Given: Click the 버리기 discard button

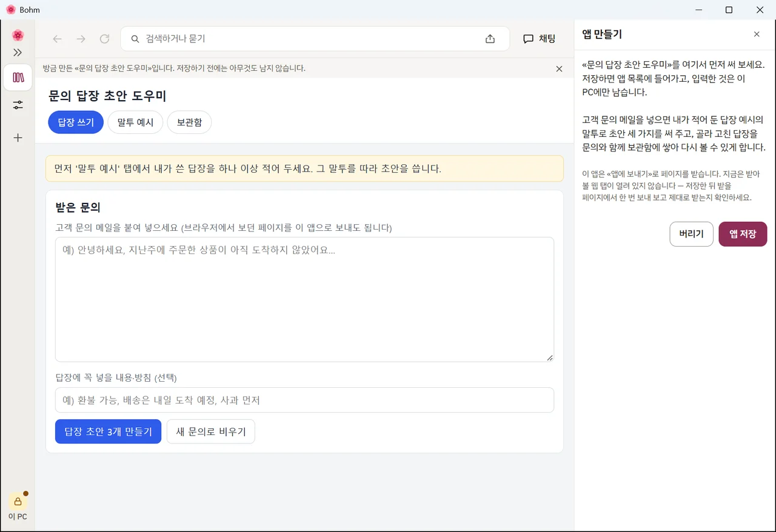Looking at the screenshot, I should [x=691, y=234].
